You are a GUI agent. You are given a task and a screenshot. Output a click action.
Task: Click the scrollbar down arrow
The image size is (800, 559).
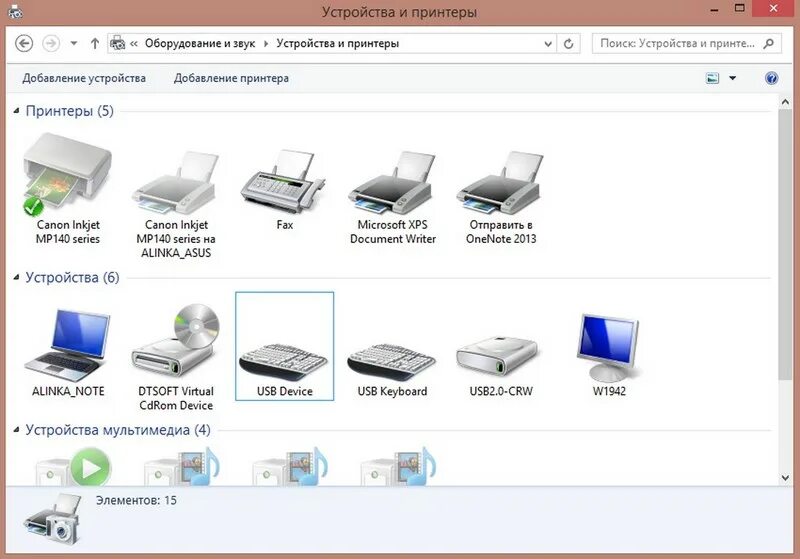tap(785, 478)
